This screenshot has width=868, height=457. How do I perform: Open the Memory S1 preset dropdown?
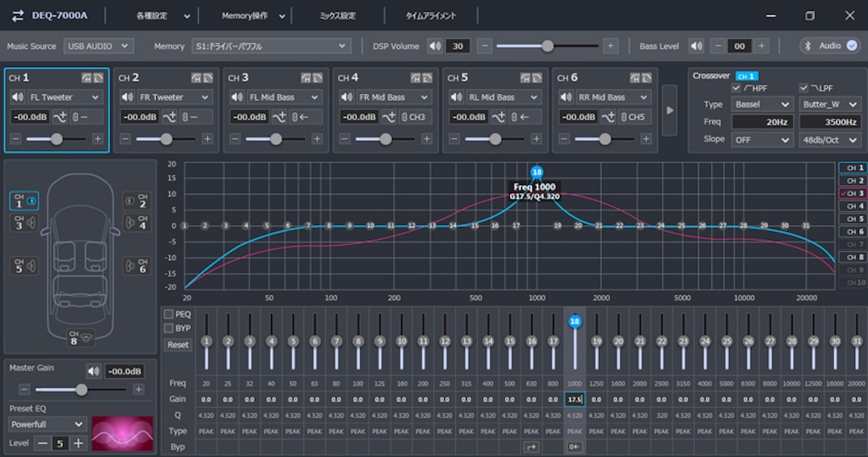coord(271,46)
